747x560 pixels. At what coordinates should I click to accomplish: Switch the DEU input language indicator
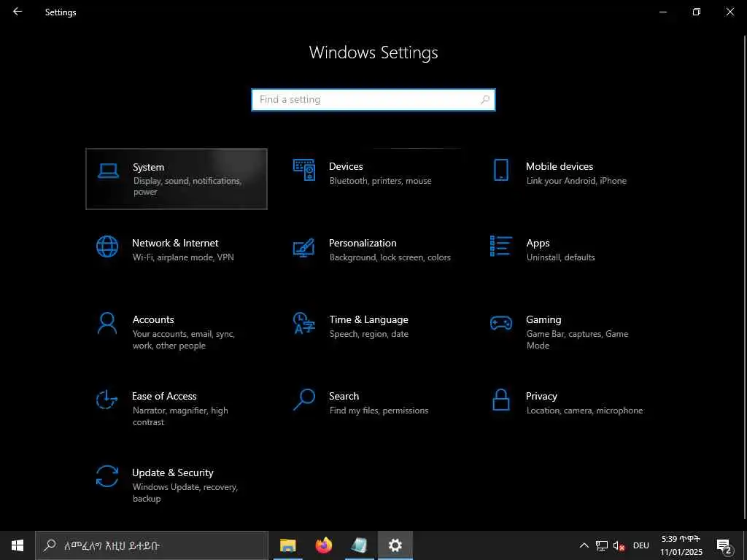pos(641,545)
